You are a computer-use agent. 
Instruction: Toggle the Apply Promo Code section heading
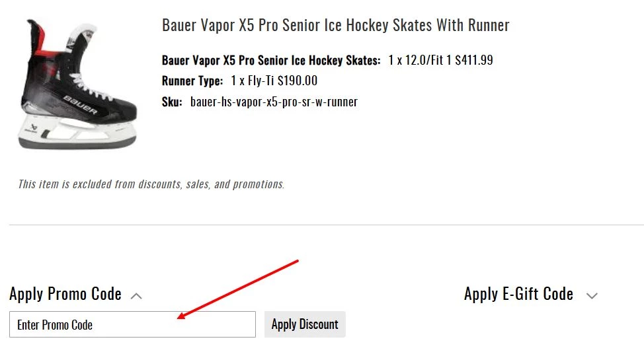coord(65,294)
